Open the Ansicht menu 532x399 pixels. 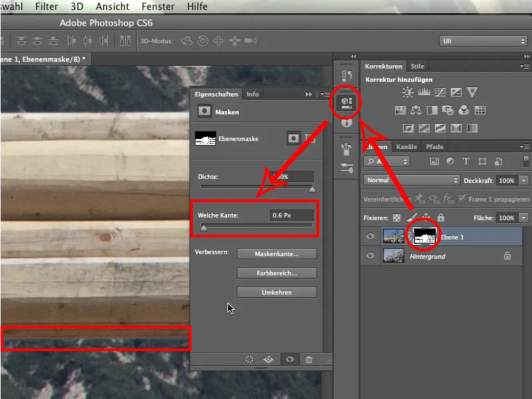pyautogui.click(x=112, y=7)
